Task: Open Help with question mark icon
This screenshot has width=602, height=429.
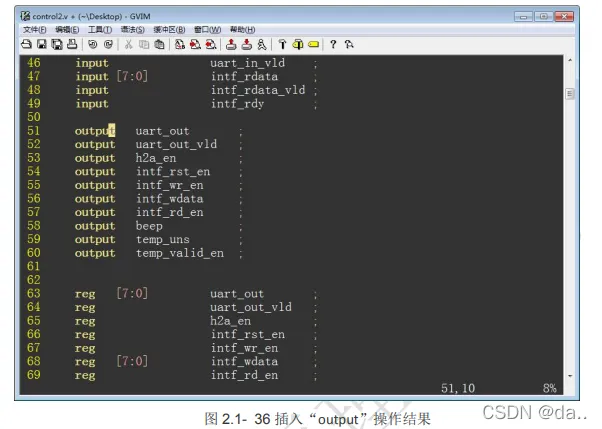Action: coord(333,45)
